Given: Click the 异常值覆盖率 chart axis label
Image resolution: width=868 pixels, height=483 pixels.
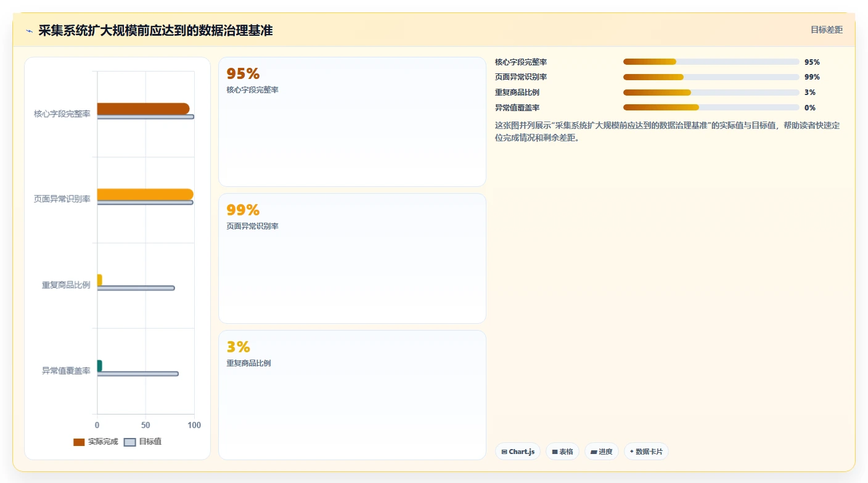Looking at the screenshot, I should [66, 371].
